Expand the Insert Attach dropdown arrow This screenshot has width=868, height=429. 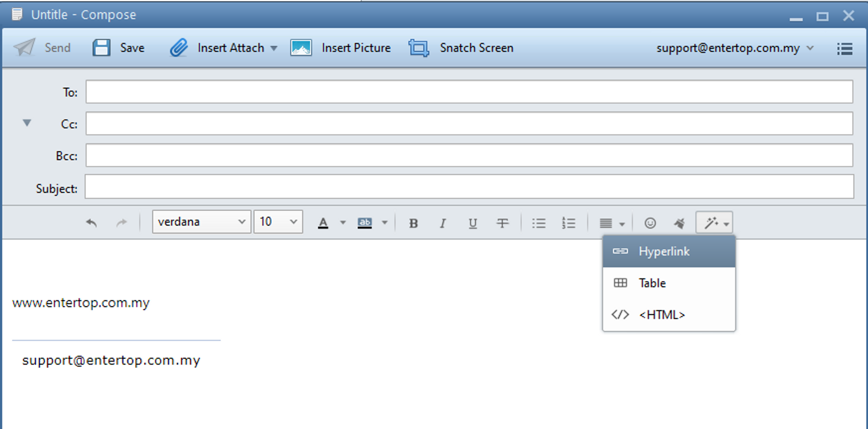coord(274,48)
